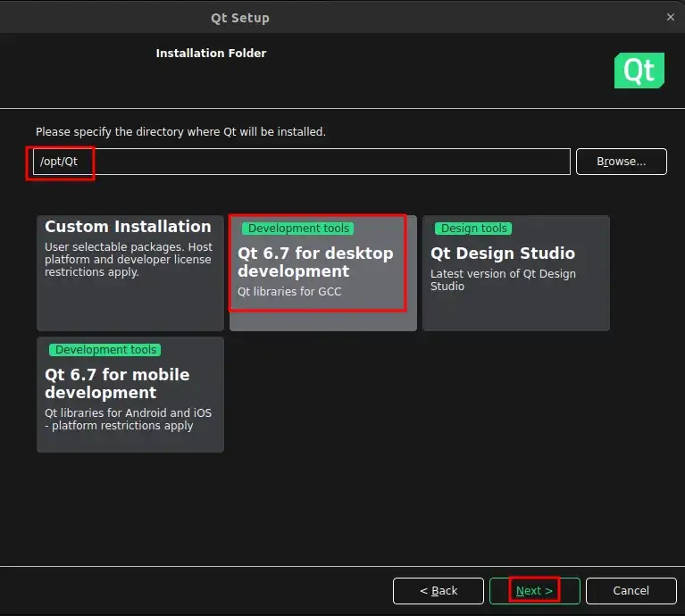Open the Browse folder dialog
The height and width of the screenshot is (616, 685).
(x=622, y=162)
